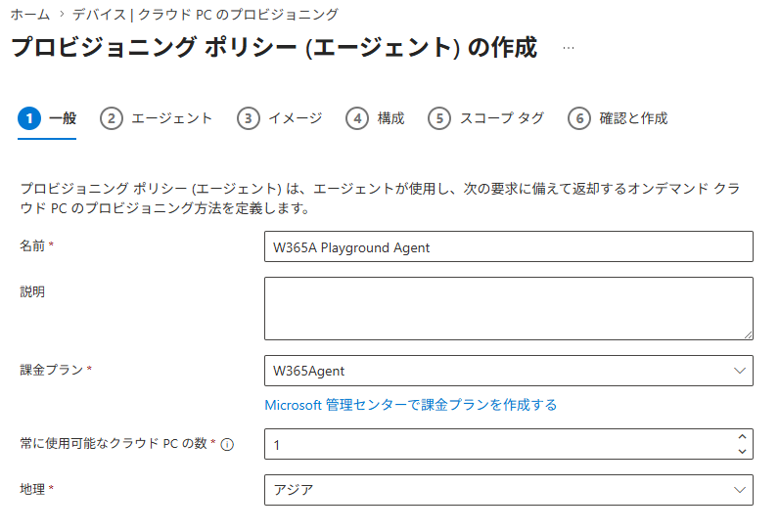Screen dimensions: 779x532
Task: Click into the 説明 text area
Action: [509, 309]
